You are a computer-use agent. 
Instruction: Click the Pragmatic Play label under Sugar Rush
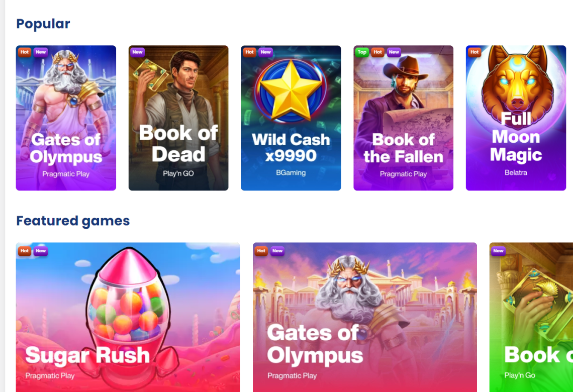(x=50, y=375)
